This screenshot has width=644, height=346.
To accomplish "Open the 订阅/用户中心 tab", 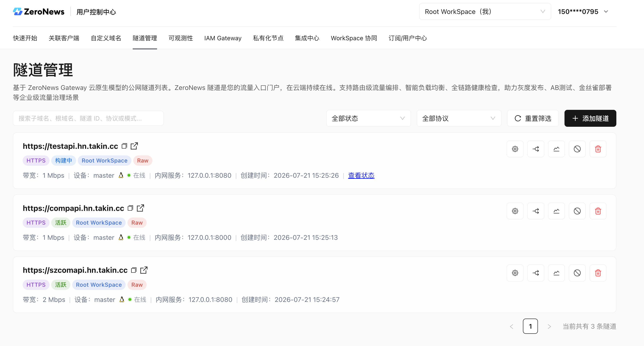I will point(408,38).
